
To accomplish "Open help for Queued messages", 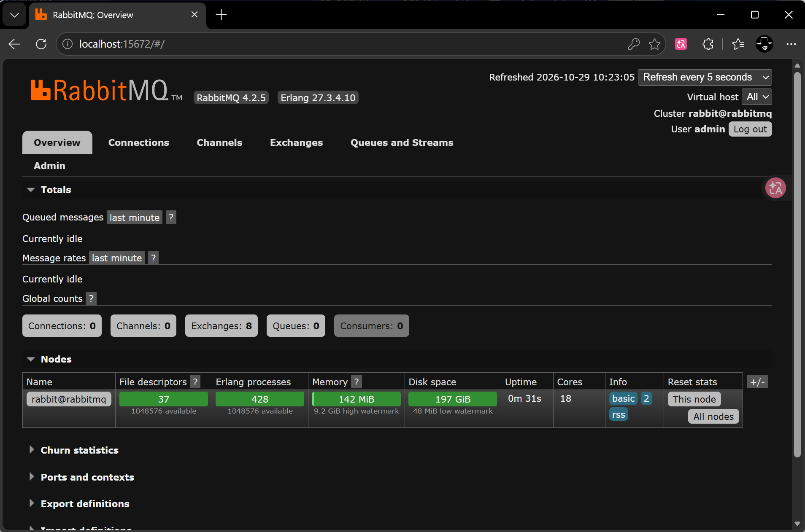I will coord(171,218).
